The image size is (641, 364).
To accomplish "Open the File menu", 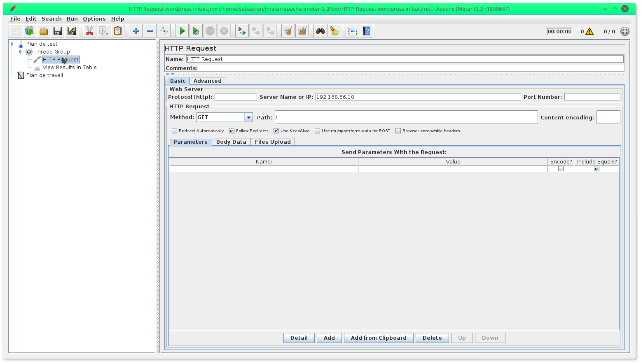I will (x=15, y=19).
